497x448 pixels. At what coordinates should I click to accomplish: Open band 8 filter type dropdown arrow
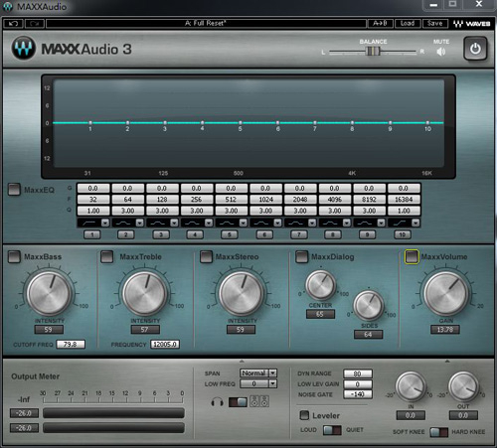pos(347,223)
